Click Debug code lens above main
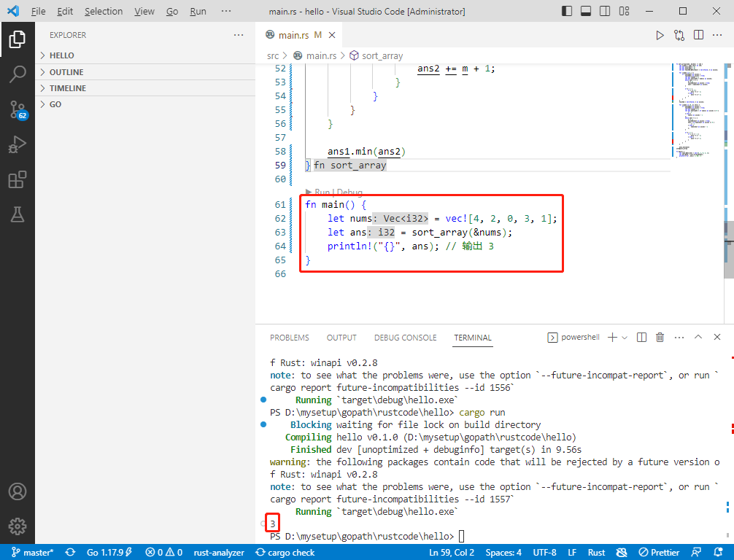The width and height of the screenshot is (734, 560). pos(349,192)
